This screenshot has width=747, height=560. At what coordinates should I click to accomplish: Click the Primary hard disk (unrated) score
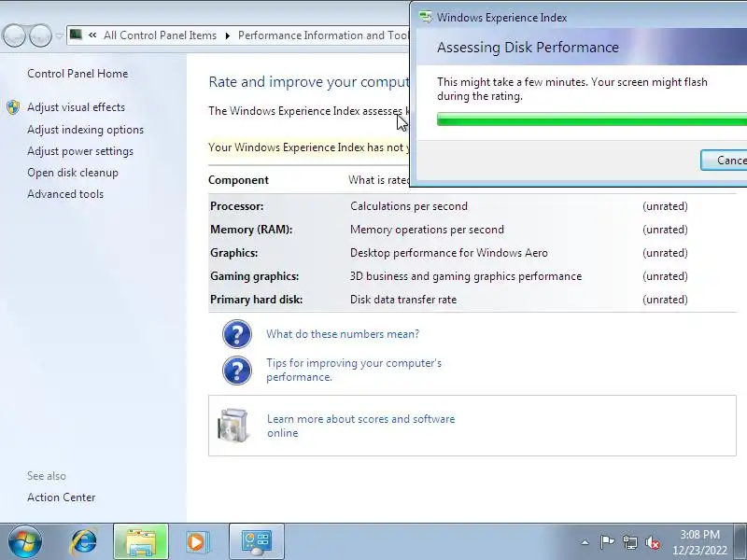[x=665, y=300]
